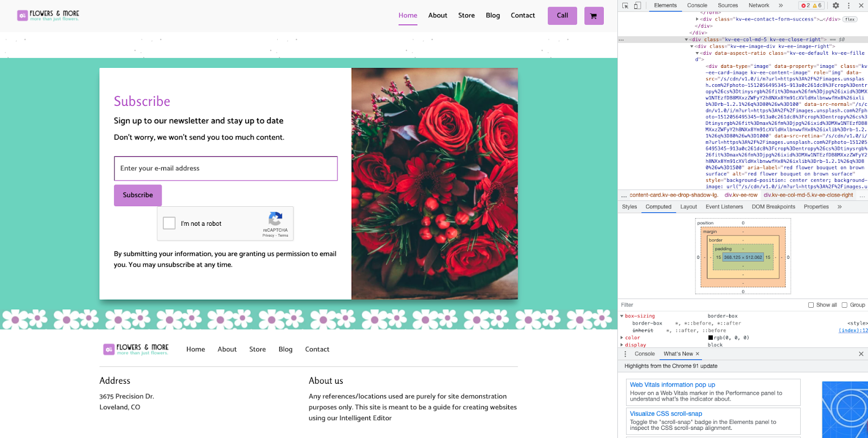Open the Network tab

pos(759,5)
